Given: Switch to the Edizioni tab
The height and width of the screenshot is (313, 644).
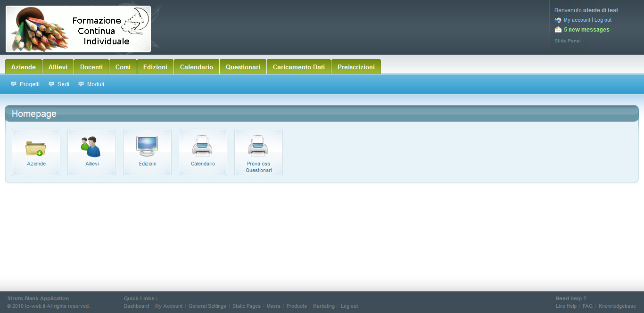Looking at the screenshot, I should (155, 67).
